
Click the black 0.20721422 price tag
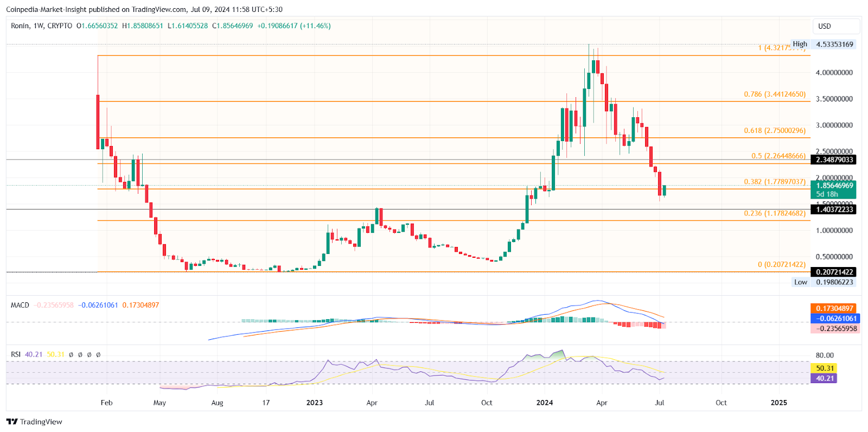[833, 272]
